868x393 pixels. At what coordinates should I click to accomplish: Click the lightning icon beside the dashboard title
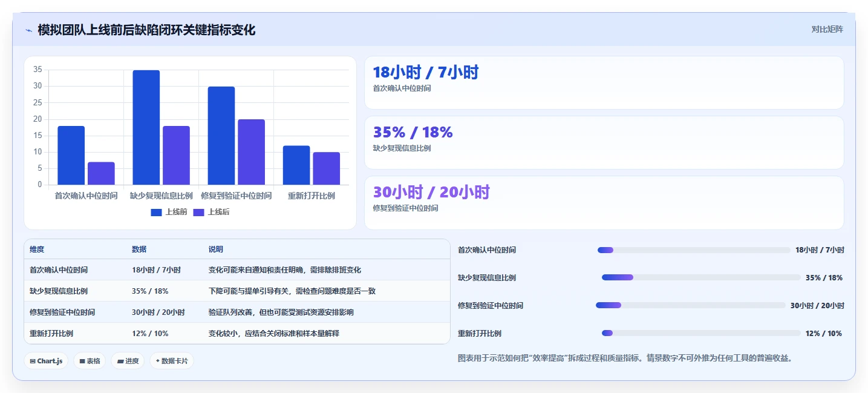(x=28, y=30)
